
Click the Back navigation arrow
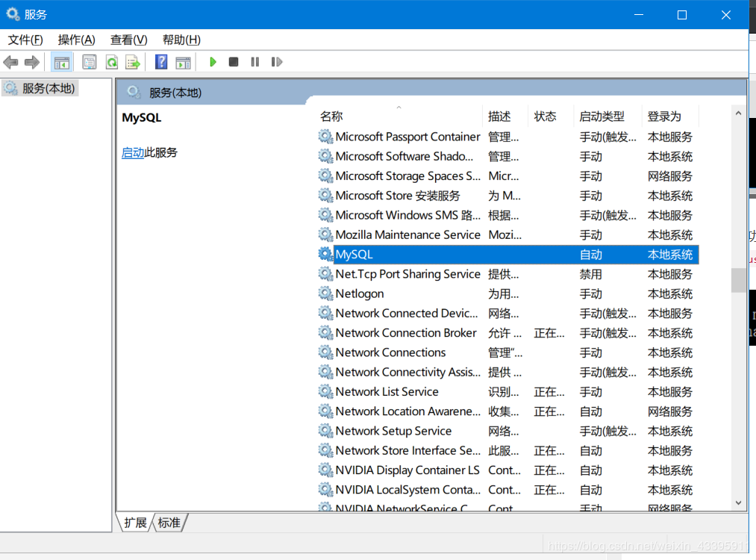[10, 62]
